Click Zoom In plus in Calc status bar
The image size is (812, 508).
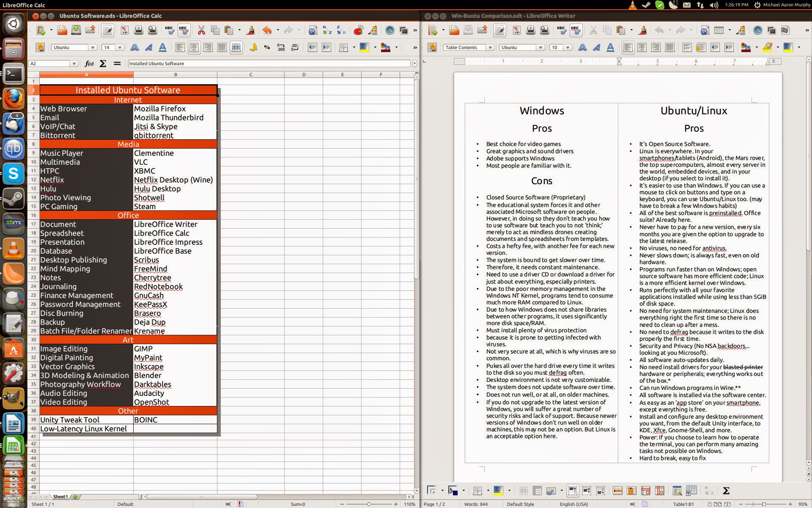(395, 504)
